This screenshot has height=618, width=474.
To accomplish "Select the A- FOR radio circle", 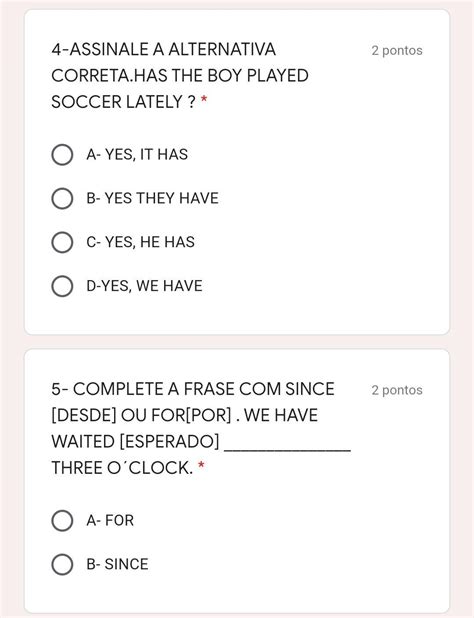I will pos(62,521).
